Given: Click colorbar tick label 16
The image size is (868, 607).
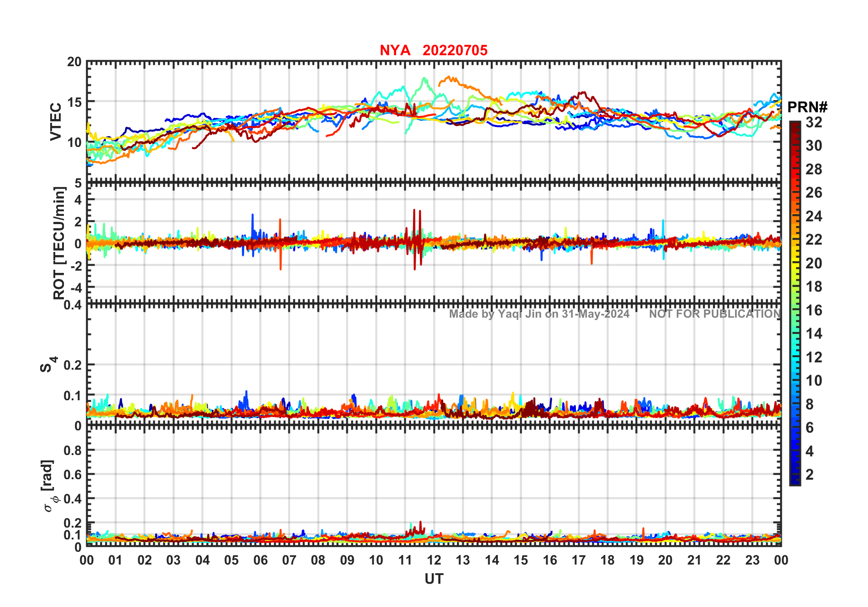Looking at the screenshot, I should (x=814, y=310).
